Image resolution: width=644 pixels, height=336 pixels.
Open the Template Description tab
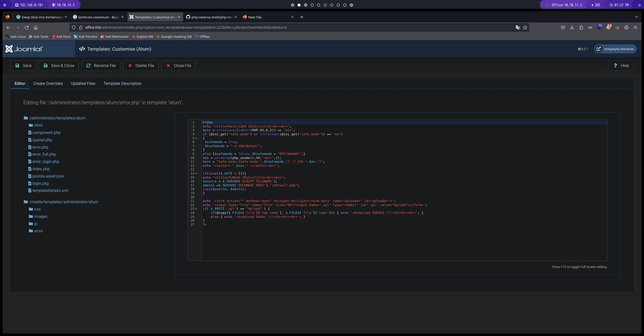tap(122, 83)
